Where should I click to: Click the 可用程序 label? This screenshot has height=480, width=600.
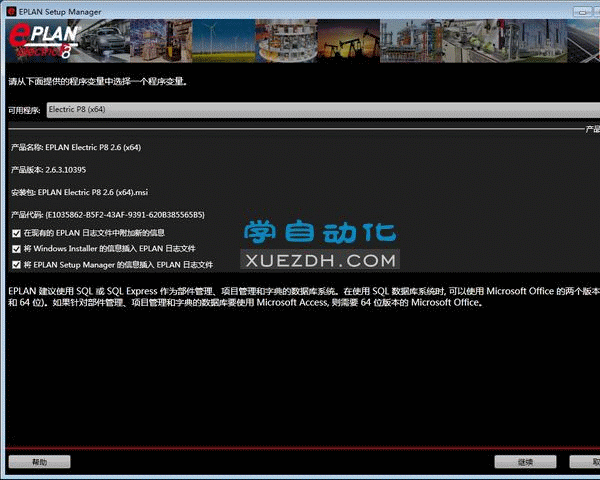(x=24, y=111)
